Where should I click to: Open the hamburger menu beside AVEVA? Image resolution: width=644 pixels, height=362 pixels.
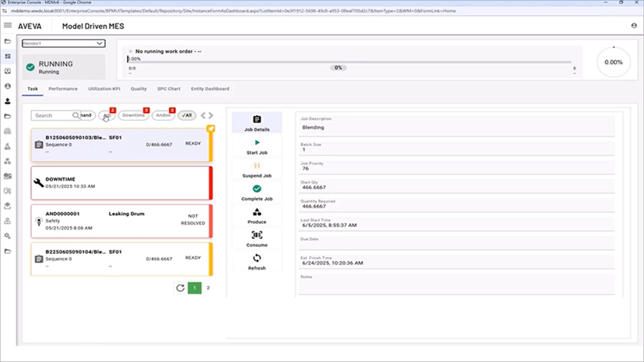point(8,25)
